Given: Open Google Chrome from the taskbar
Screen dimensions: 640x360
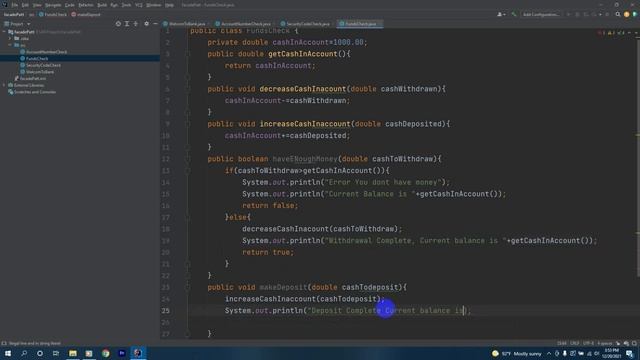Looking at the screenshot, I should point(106,353).
